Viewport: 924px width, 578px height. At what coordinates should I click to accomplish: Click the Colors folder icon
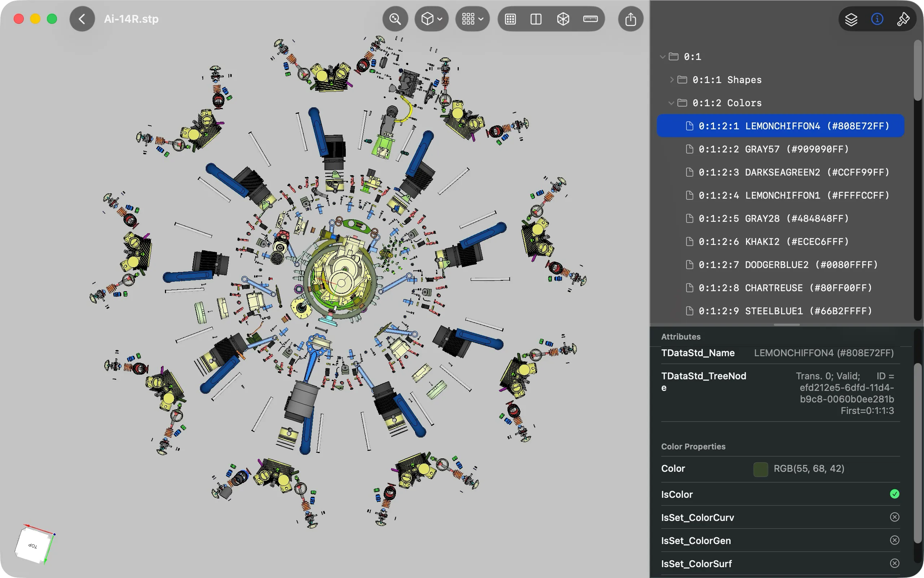point(682,103)
